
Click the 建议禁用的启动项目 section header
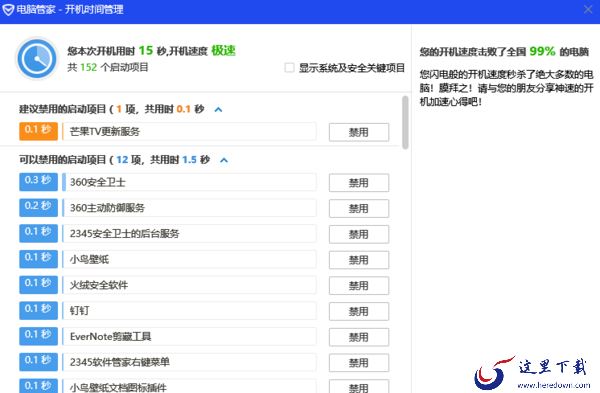(112, 109)
